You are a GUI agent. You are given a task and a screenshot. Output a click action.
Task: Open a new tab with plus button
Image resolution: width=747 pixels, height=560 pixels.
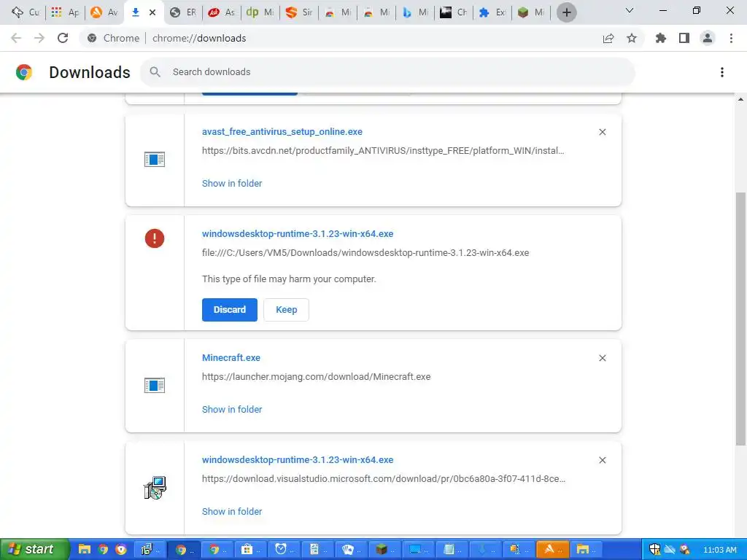[x=566, y=12]
